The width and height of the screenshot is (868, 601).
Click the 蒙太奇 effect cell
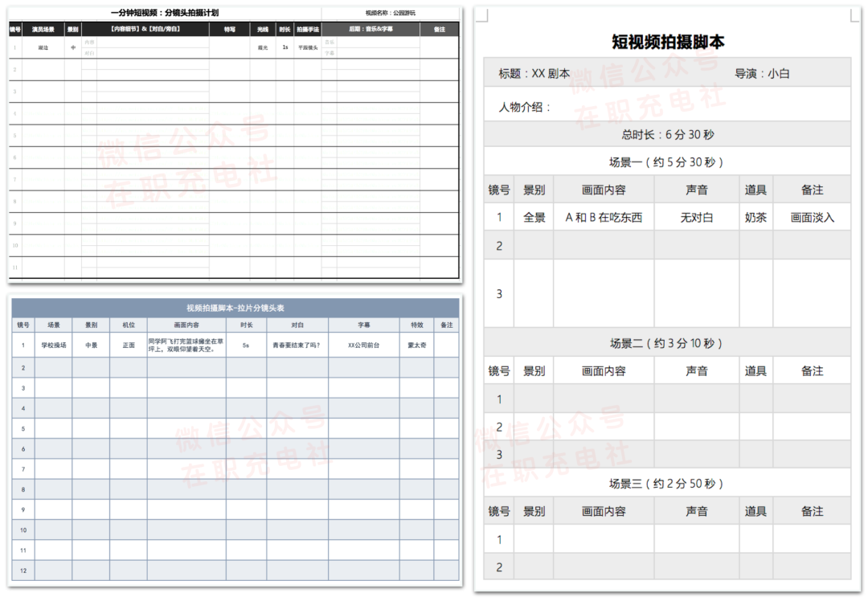coord(416,345)
